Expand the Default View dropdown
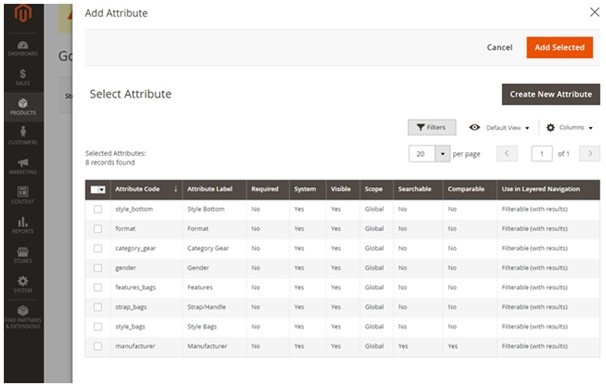This screenshot has height=387, width=606. pyautogui.click(x=527, y=128)
